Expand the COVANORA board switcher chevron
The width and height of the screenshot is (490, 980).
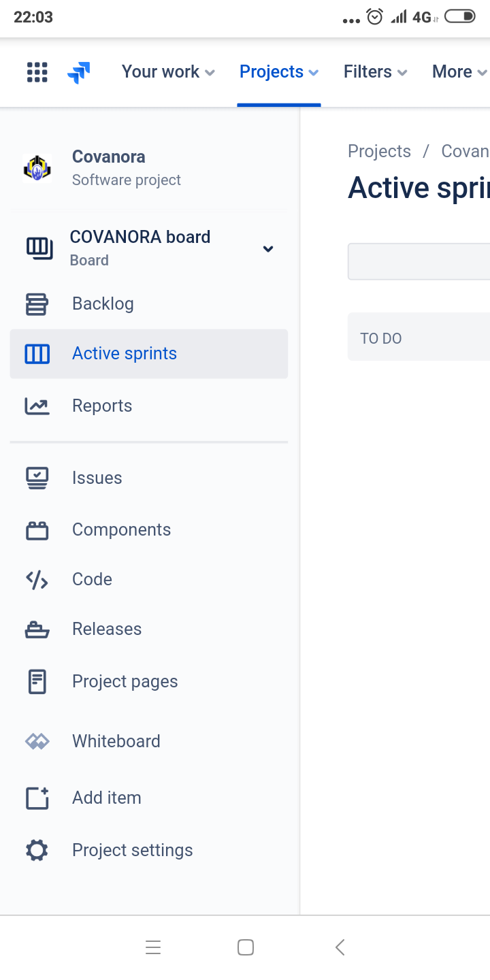coord(268,248)
